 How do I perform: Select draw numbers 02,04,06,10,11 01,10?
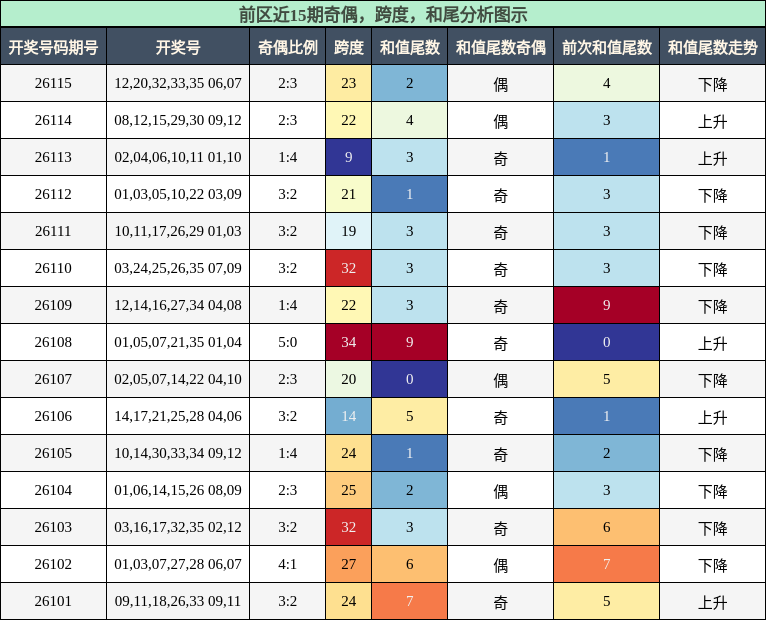click(178, 157)
